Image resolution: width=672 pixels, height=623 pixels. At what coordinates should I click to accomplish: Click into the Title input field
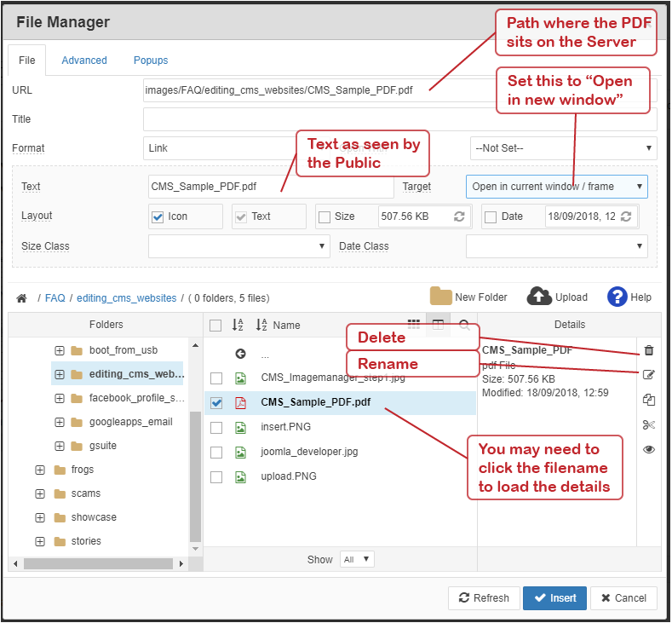[x=399, y=119]
